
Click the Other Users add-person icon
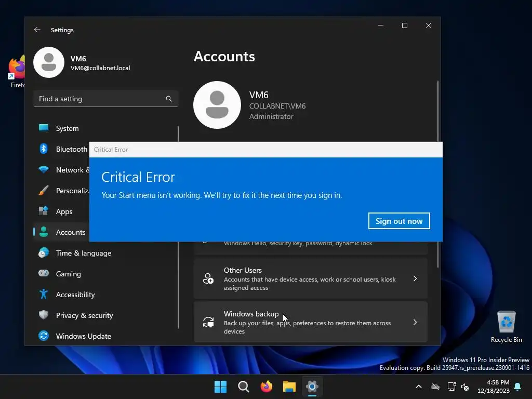(208, 278)
